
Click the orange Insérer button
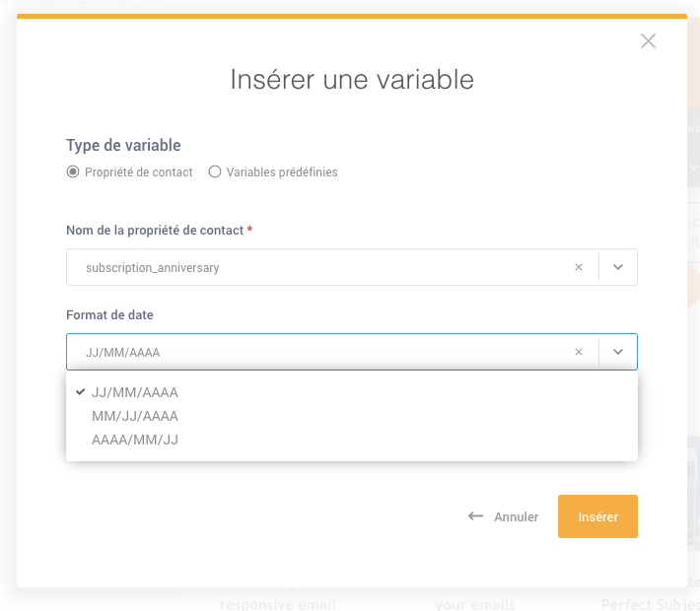(x=597, y=516)
